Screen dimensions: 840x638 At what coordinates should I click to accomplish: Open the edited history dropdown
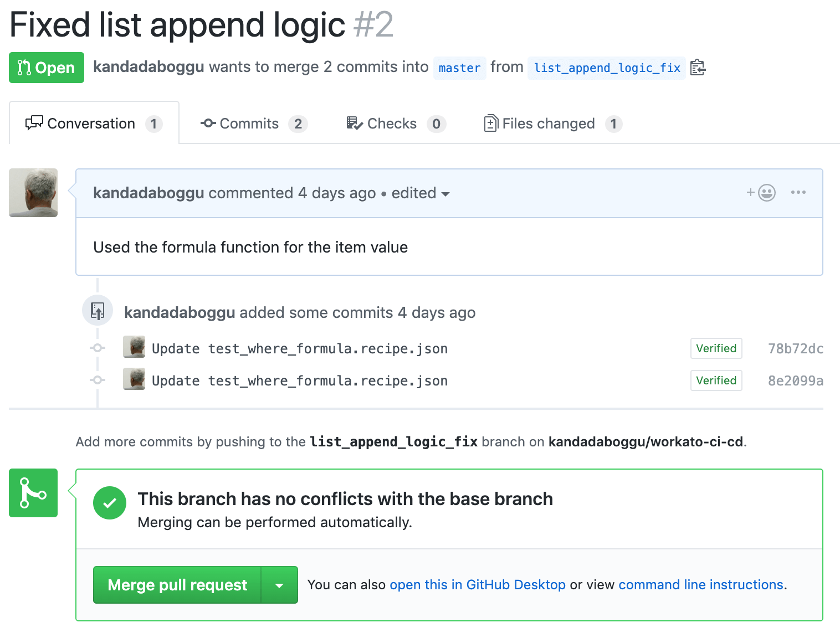coord(421,193)
